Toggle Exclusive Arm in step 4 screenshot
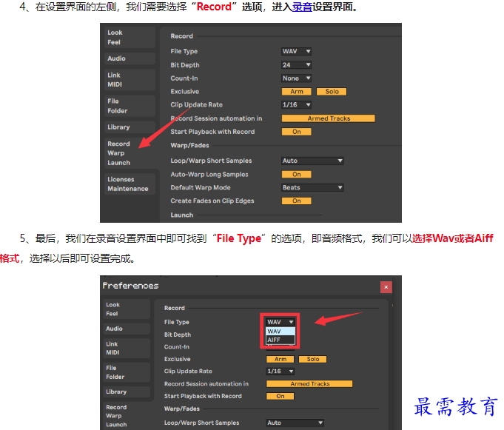This screenshot has height=430, width=504. point(296,92)
